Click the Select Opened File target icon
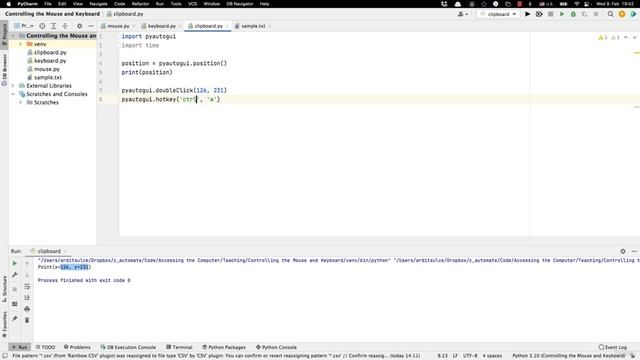This screenshot has width=640, height=360. click(42, 26)
